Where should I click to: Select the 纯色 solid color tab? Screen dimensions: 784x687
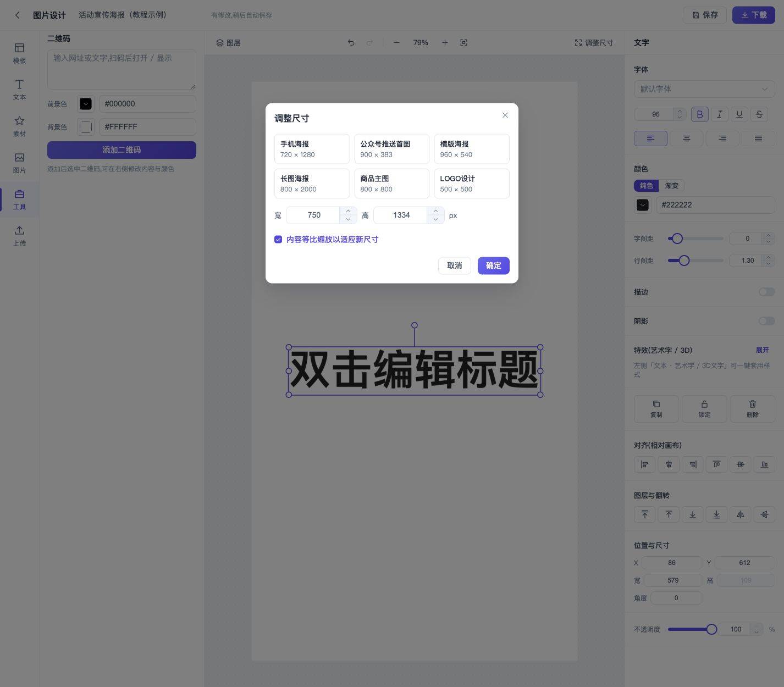(x=646, y=186)
